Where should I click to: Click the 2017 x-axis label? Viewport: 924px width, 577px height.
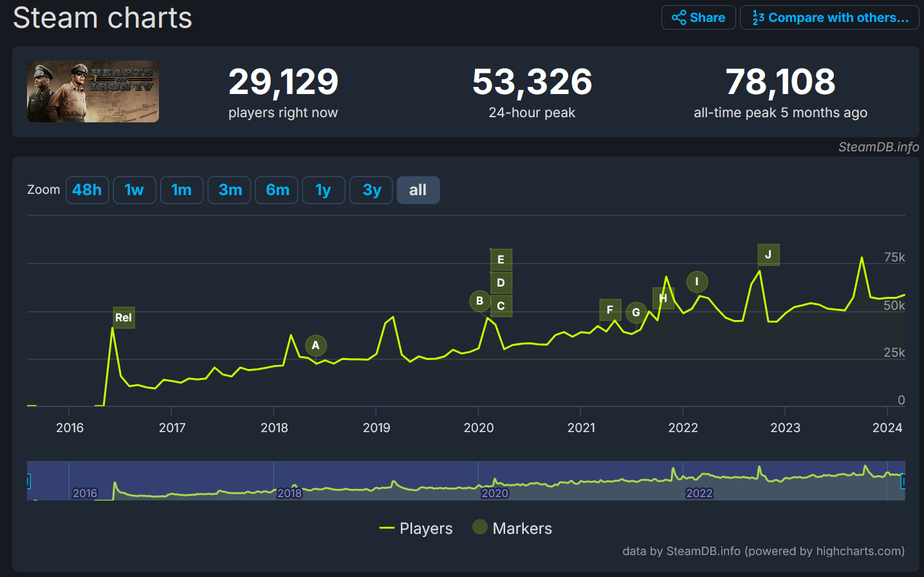[172, 428]
